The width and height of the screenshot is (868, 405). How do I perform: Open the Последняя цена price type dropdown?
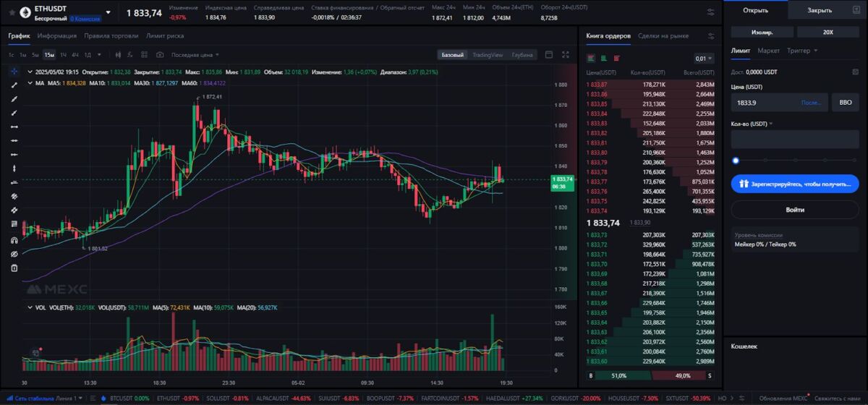coord(195,54)
